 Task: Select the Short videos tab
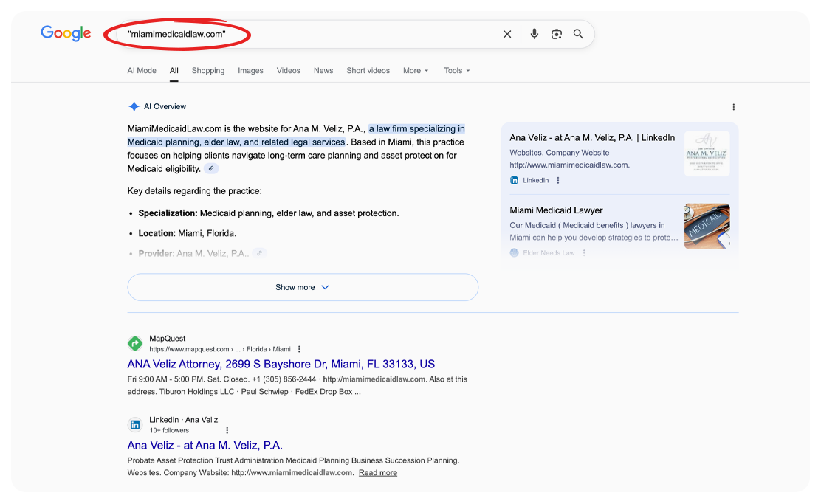coord(368,71)
